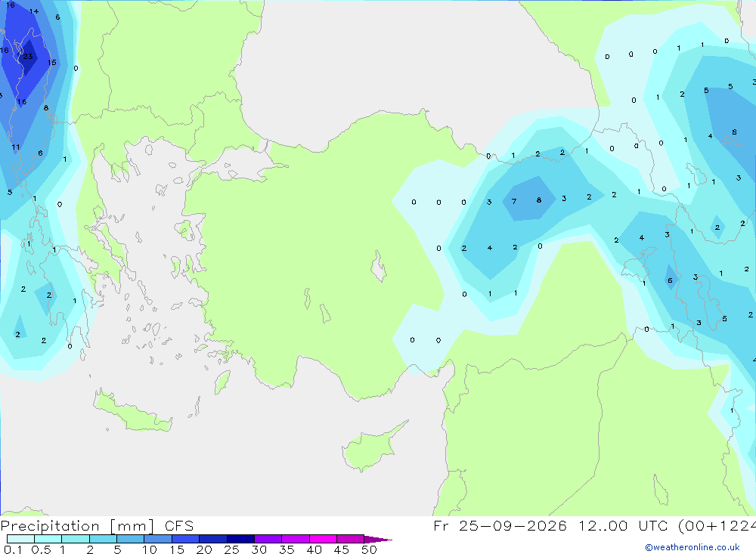Click the 40–45 mm magenta legend box

[x=323, y=539]
